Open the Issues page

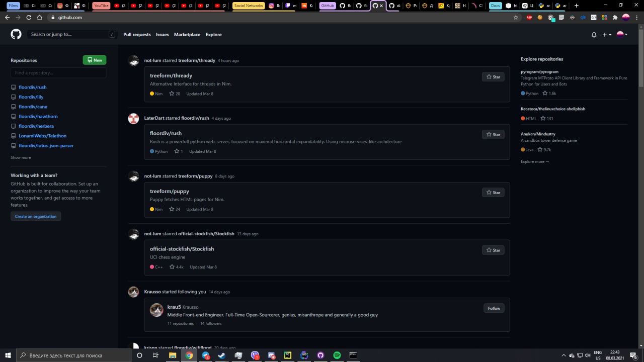(162, 35)
